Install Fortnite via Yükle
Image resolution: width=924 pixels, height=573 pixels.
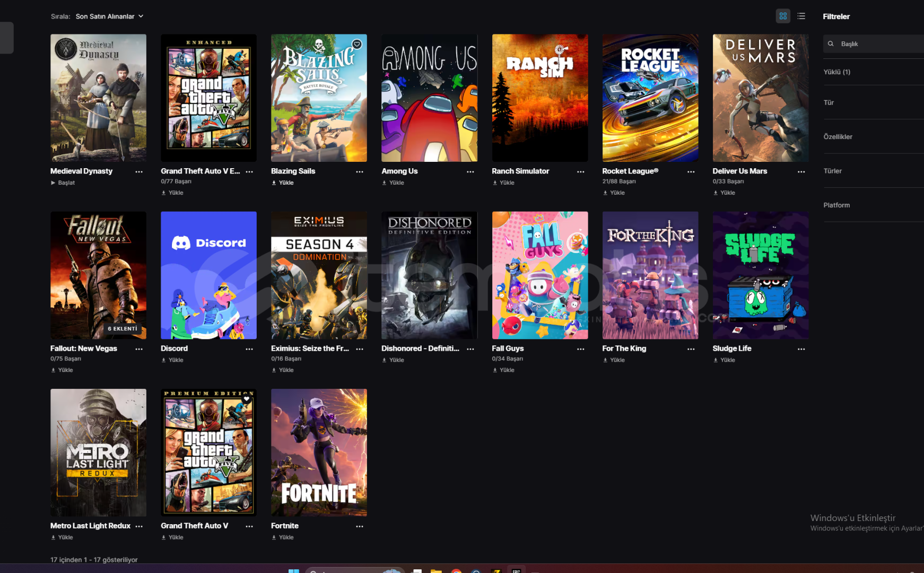pyautogui.click(x=283, y=537)
